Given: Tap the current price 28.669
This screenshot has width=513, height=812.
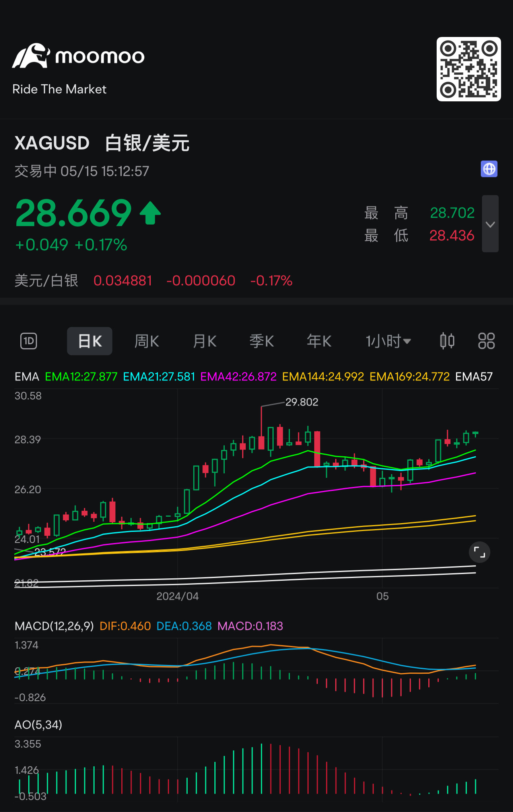Looking at the screenshot, I should click(74, 213).
